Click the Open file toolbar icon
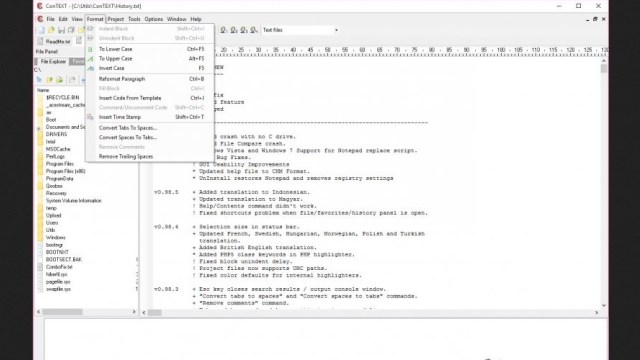The width and height of the screenshot is (640, 360). tap(51, 30)
